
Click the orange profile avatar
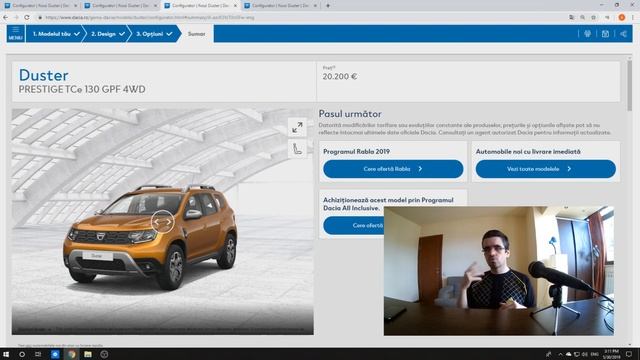[622, 18]
